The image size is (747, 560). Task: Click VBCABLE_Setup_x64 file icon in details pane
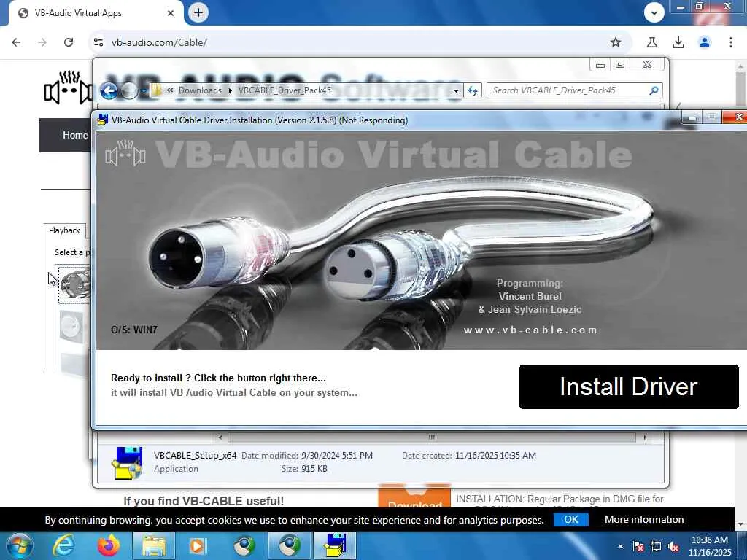tap(127, 462)
